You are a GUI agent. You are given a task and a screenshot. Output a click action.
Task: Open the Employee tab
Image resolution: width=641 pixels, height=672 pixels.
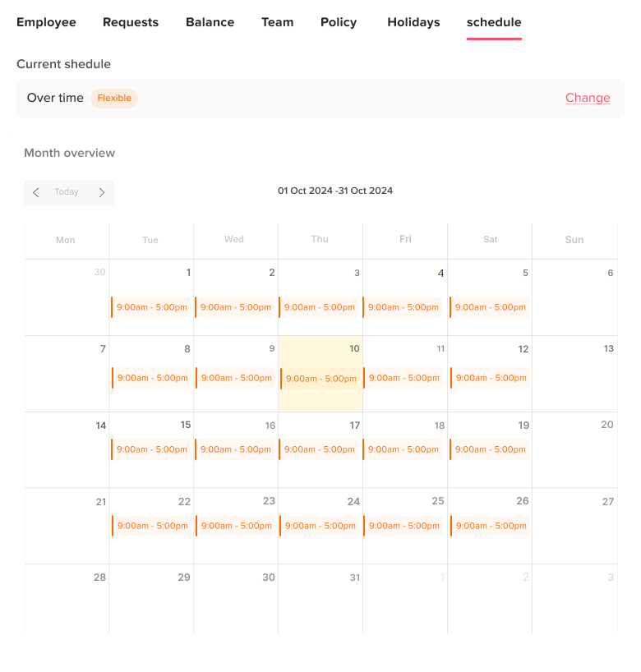click(46, 22)
